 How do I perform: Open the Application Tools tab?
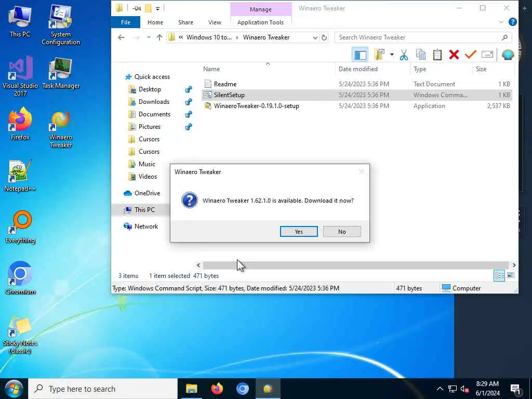pyautogui.click(x=261, y=22)
